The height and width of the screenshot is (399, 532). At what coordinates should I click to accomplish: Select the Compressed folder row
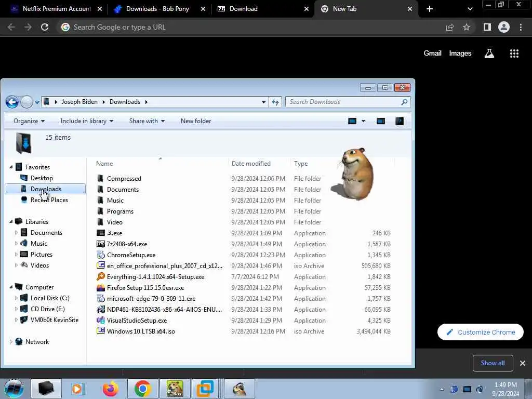[243, 179]
